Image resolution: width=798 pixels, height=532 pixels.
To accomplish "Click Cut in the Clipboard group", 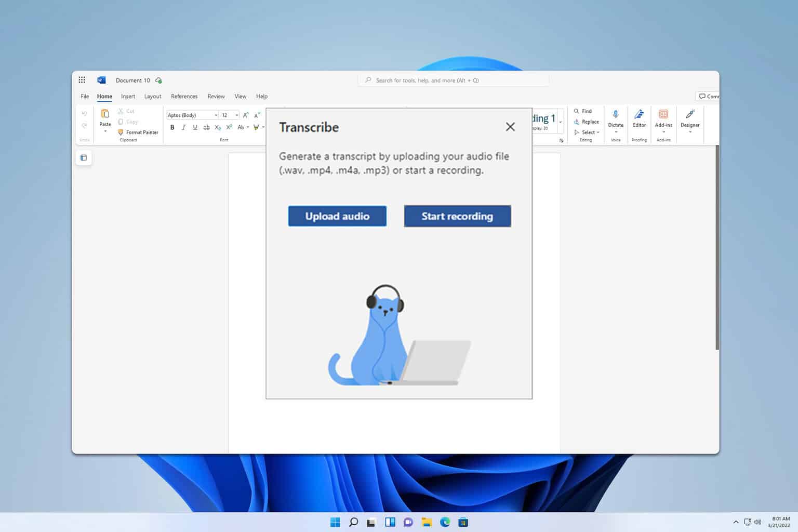I will point(126,111).
